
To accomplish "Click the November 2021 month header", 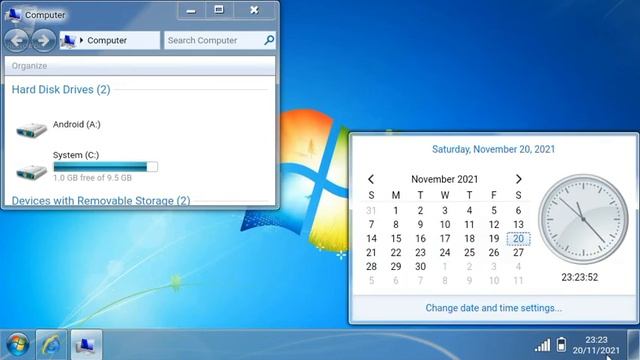I will pyautogui.click(x=444, y=179).
